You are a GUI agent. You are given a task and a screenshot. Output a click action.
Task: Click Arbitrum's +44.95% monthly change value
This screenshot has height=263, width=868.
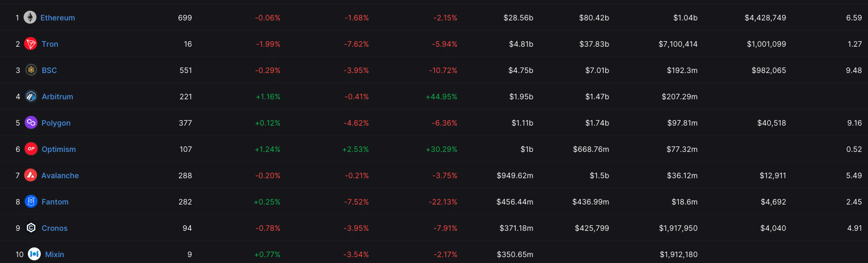[x=441, y=97]
